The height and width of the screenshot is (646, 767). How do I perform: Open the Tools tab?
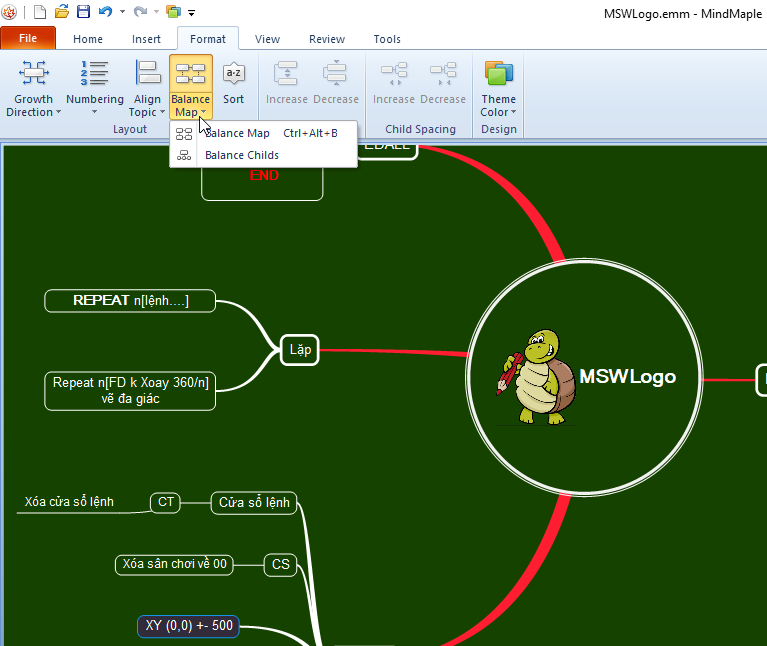[x=387, y=39]
